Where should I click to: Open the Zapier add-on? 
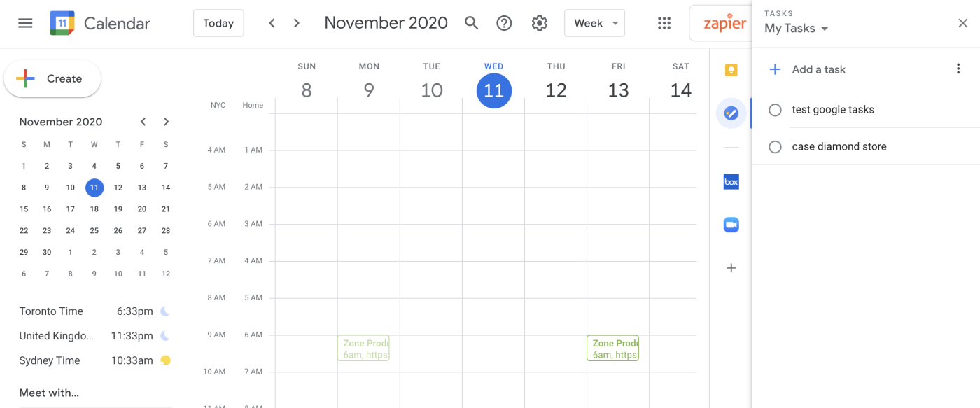[724, 22]
